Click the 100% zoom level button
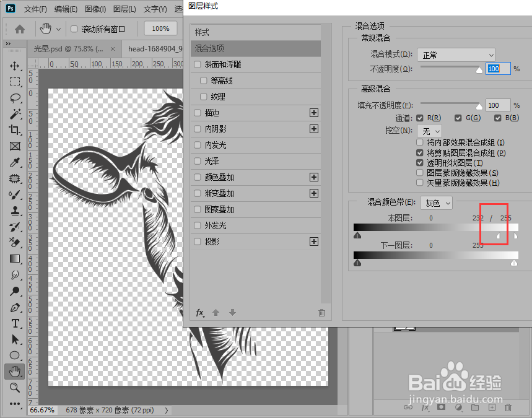Screen dimensions: 532x418 (160, 28)
